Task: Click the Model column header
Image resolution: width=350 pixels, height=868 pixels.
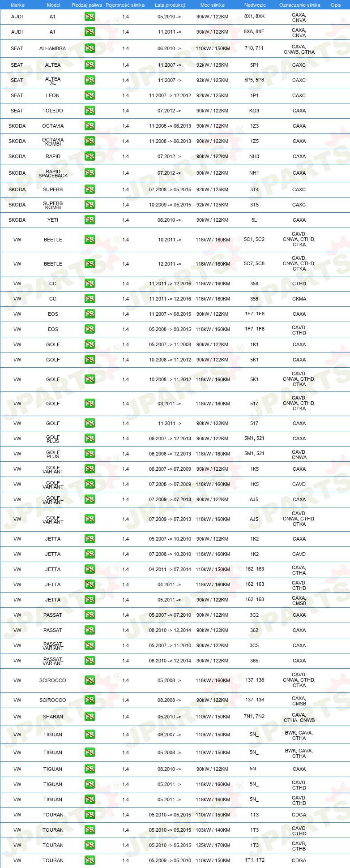Action: pos(54,5)
